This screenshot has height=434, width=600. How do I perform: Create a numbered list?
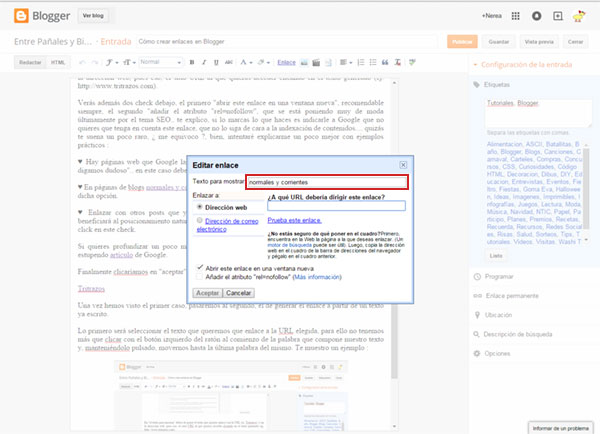(x=360, y=62)
